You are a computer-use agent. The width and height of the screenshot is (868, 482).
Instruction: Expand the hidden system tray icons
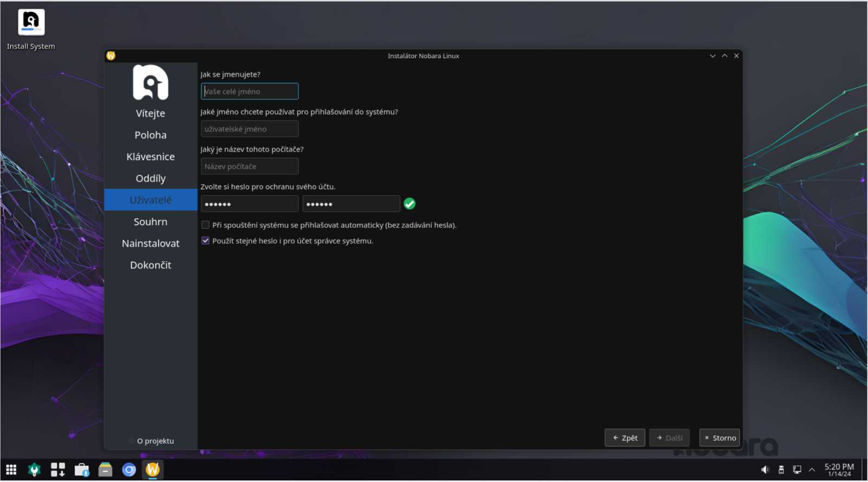pyautogui.click(x=812, y=470)
